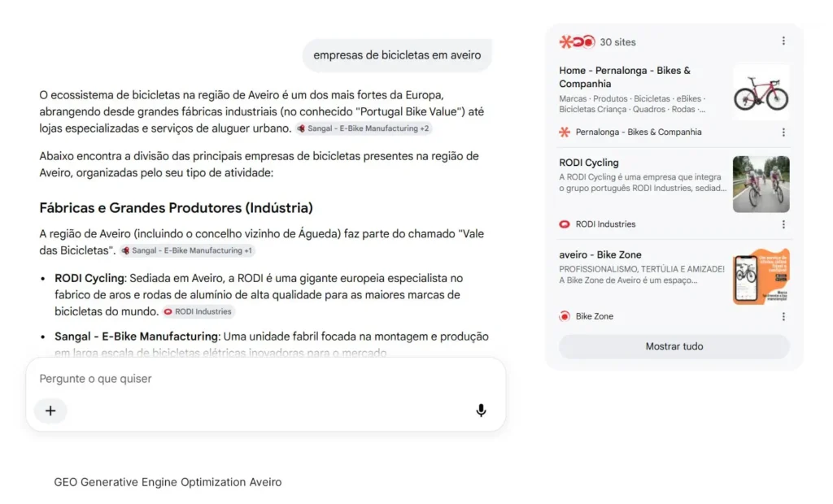833x504 pixels.
Task: Click the Bike Zone source name
Action: (x=595, y=316)
